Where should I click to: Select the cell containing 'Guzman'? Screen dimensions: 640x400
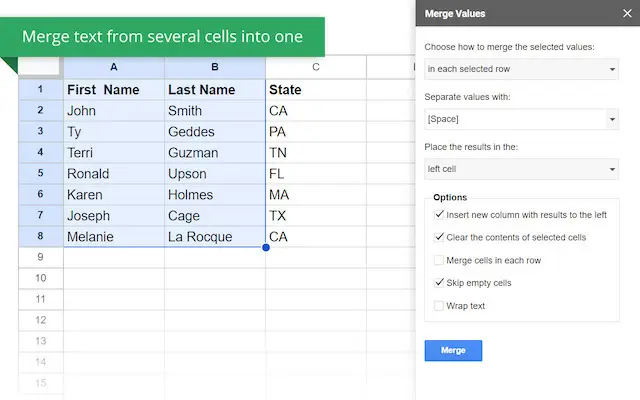(x=215, y=153)
